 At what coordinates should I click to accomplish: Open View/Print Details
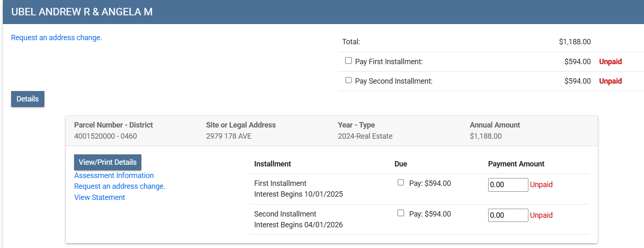[107, 162]
